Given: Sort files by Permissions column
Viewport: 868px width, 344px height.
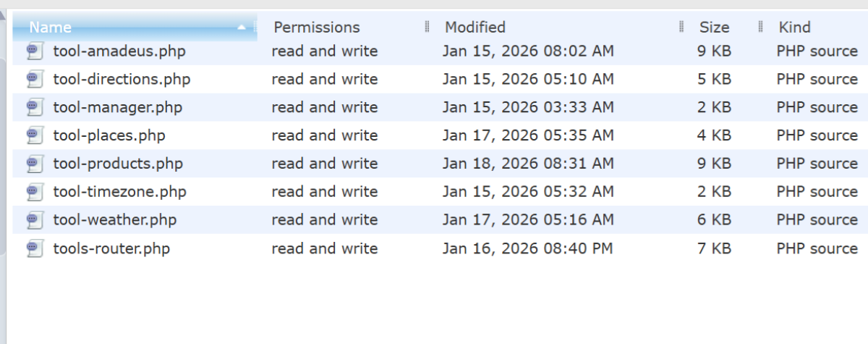Looking at the screenshot, I should pos(316,28).
